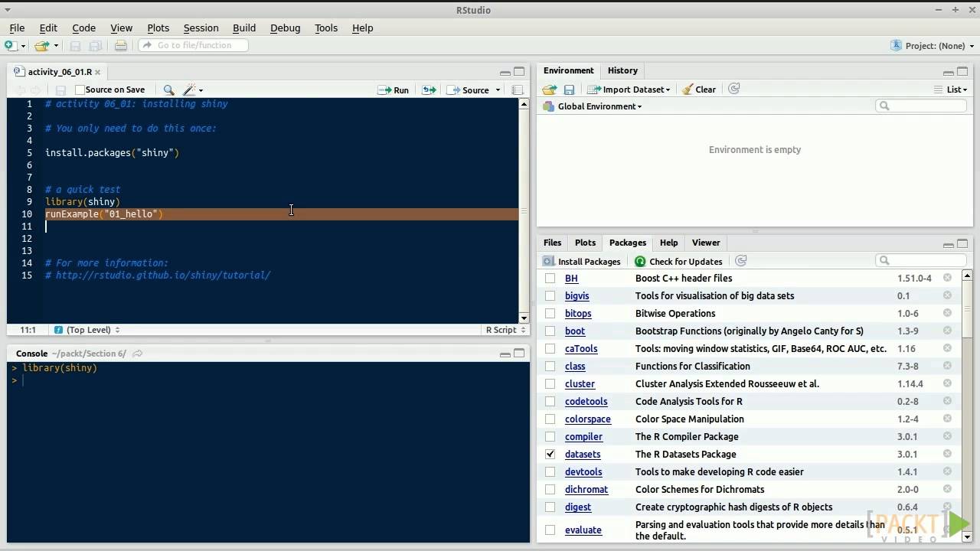The width and height of the screenshot is (980, 551).
Task: Switch to the History tab
Action: click(622, 70)
